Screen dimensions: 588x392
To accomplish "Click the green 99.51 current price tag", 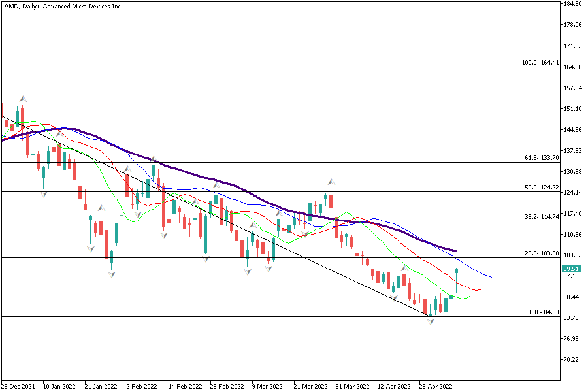I will [570, 269].
